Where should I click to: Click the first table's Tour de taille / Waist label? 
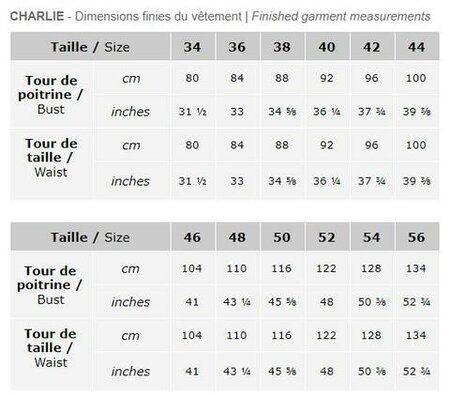51,158
